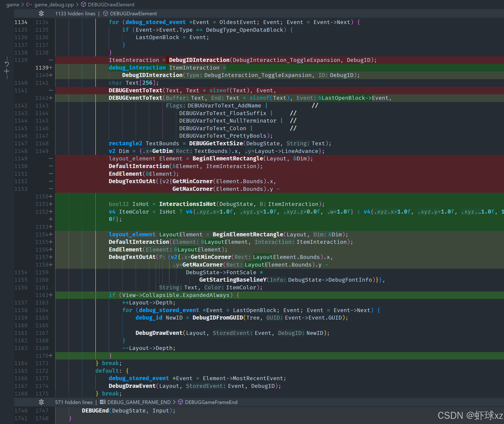Place cursor on the IsHot variable declaration
504x424 pixels.
tap(141, 204)
